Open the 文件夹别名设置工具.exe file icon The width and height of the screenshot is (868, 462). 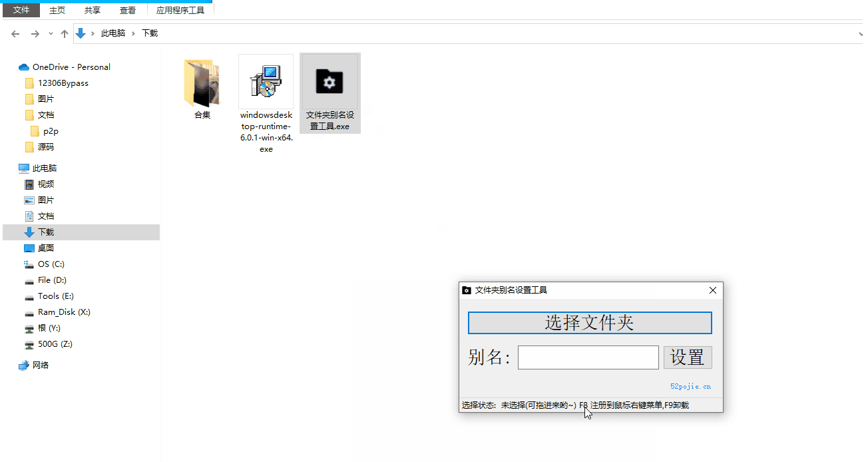point(329,83)
